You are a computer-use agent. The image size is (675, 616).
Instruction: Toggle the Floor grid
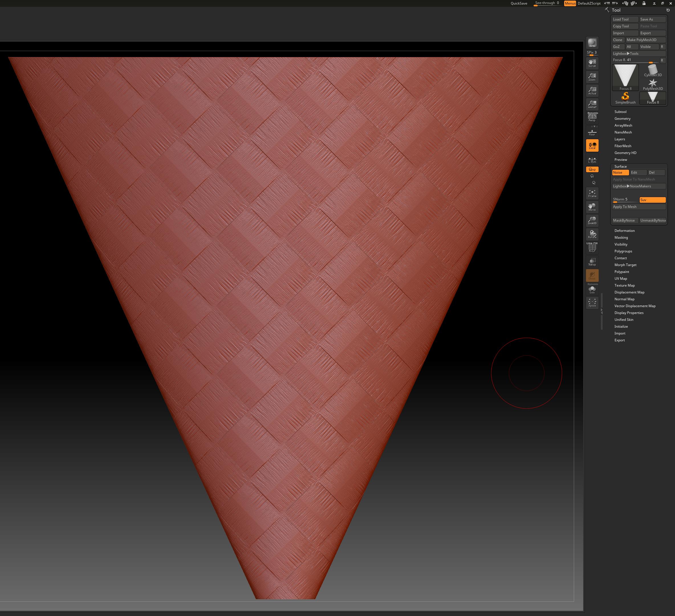coord(592,132)
